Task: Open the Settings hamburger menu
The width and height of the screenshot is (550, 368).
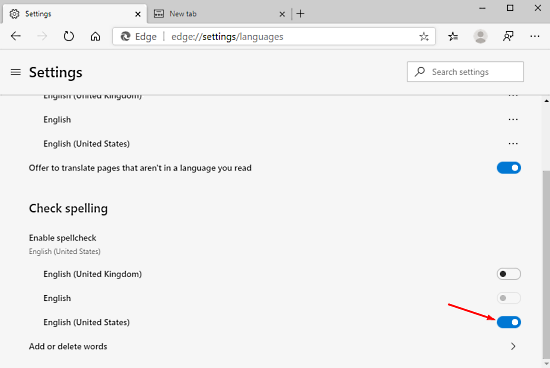Action: pos(15,72)
